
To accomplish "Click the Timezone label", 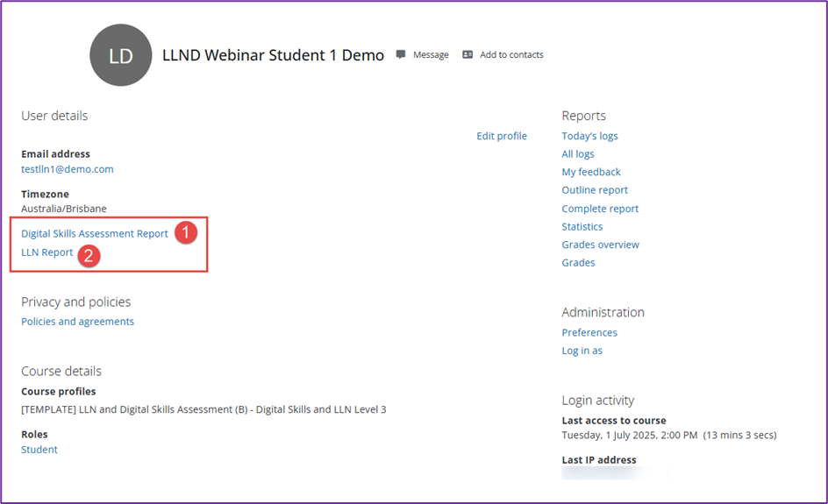I will click(45, 194).
